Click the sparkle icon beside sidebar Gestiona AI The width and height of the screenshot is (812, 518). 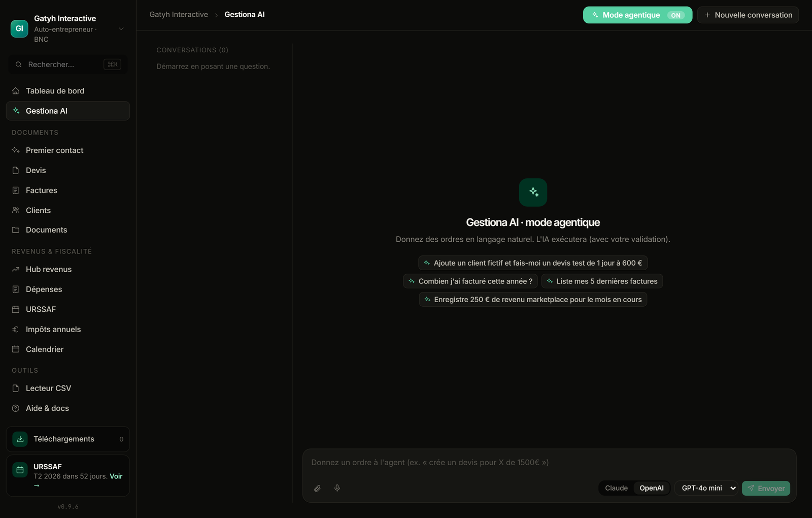tap(16, 111)
